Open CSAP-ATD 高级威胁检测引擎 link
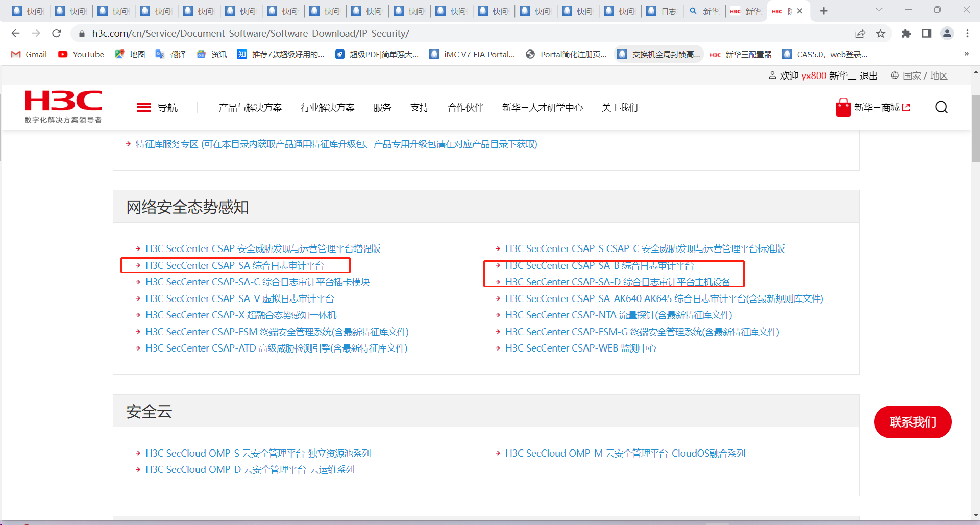The height and width of the screenshot is (525, 980). point(277,348)
